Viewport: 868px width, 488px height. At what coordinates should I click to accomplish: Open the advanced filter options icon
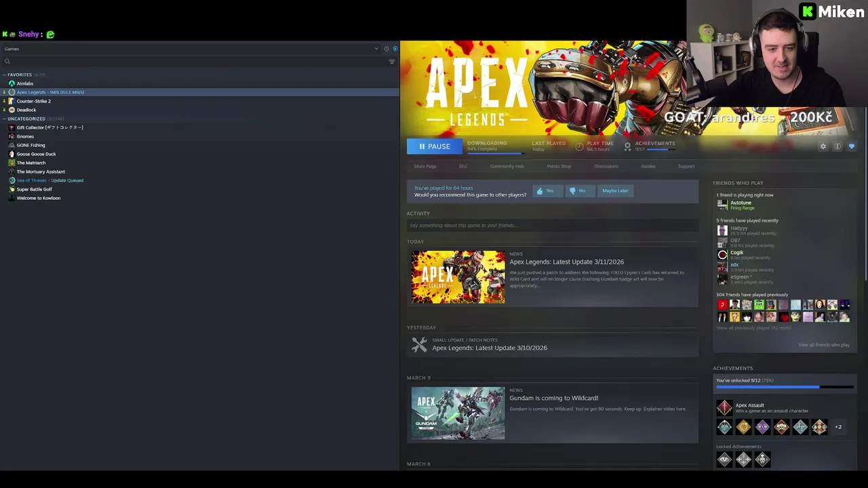click(391, 62)
